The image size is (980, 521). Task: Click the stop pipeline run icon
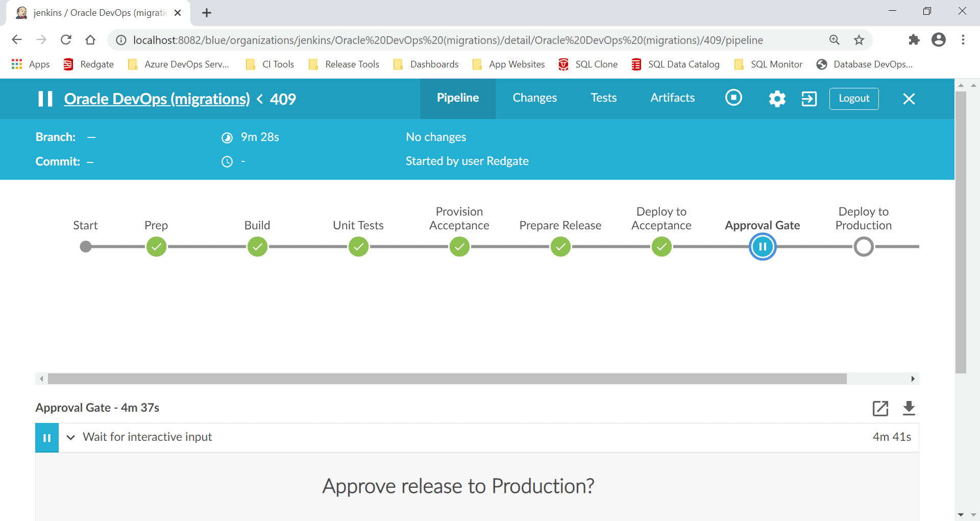[733, 98]
